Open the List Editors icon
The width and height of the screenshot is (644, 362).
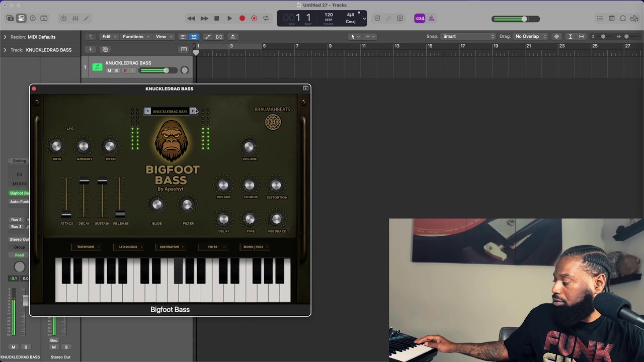(x=600, y=18)
